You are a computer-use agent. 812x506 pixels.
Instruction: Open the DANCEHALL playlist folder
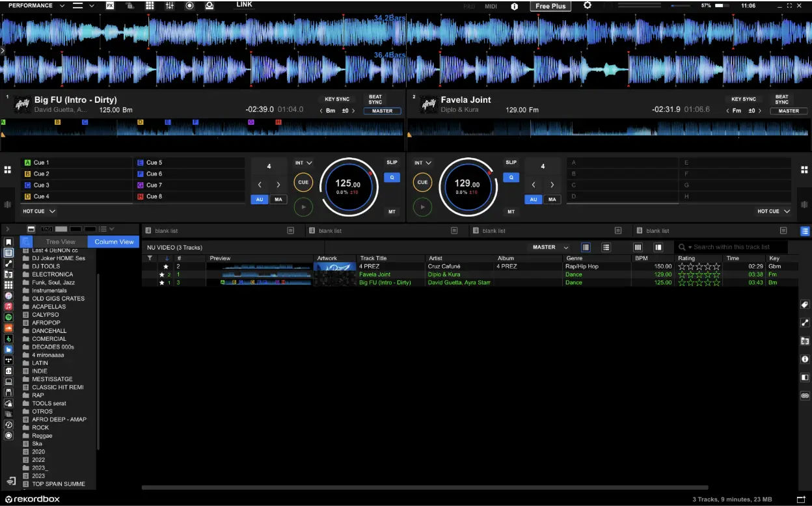[x=49, y=330]
